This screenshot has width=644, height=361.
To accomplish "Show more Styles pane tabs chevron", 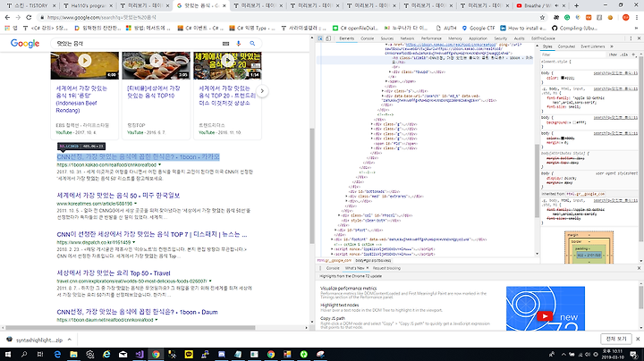I will click(x=612, y=46).
